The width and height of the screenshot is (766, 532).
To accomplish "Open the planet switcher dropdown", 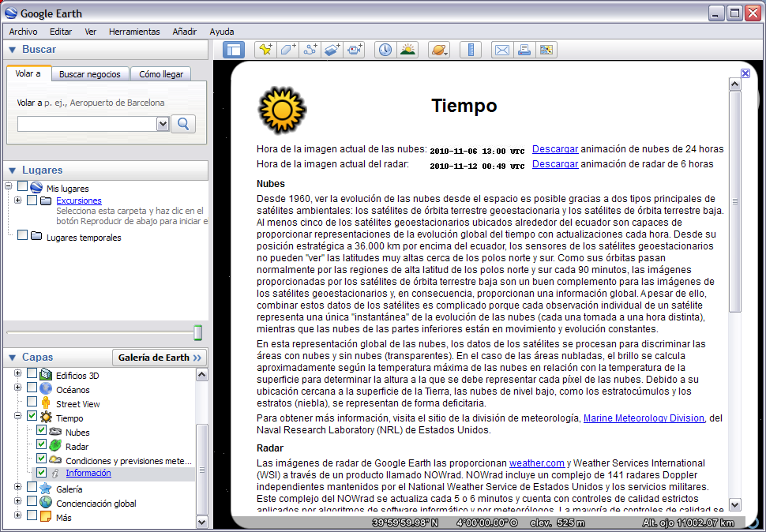I will (x=439, y=50).
